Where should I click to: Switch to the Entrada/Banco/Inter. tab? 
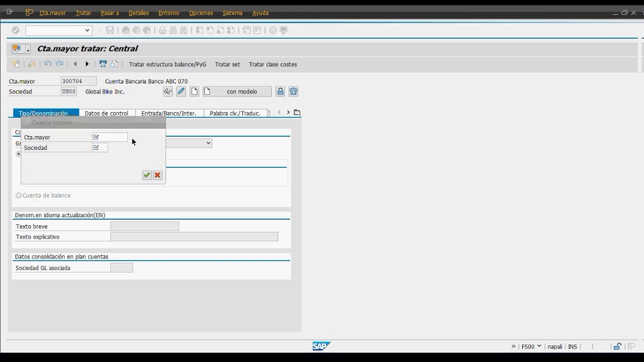169,113
